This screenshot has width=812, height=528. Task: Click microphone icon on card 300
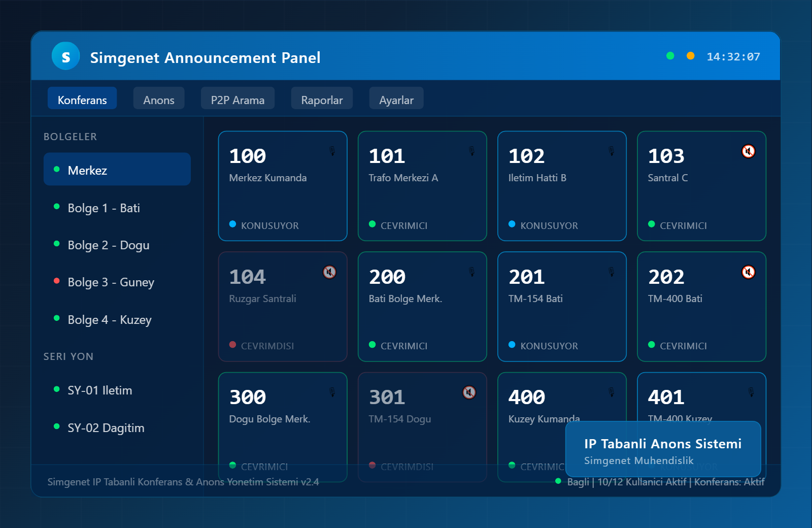tap(332, 392)
